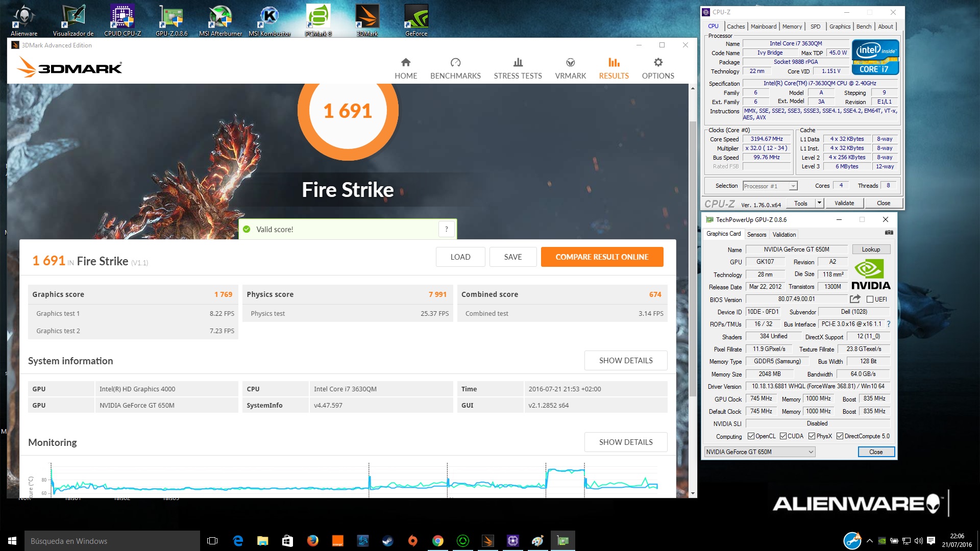This screenshot has width=980, height=551.
Task: Expand the CPU-Z Tools dropdown arrow
Action: coord(819,203)
